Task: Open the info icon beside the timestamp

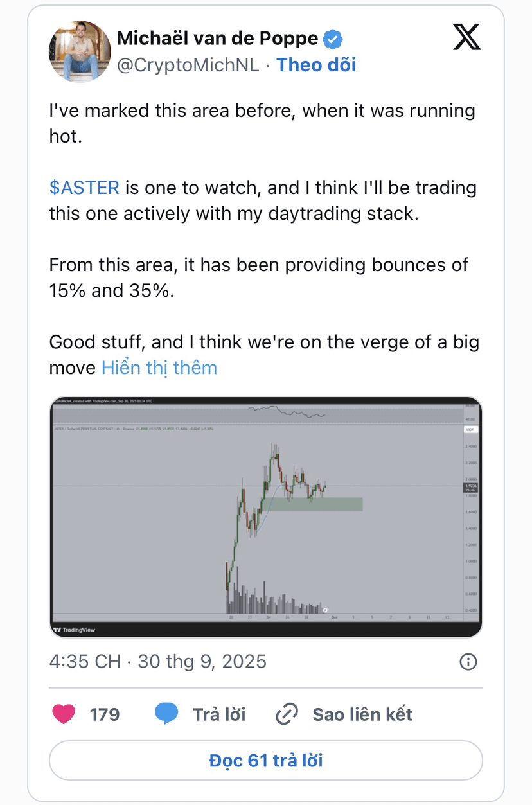Action: coord(468,661)
